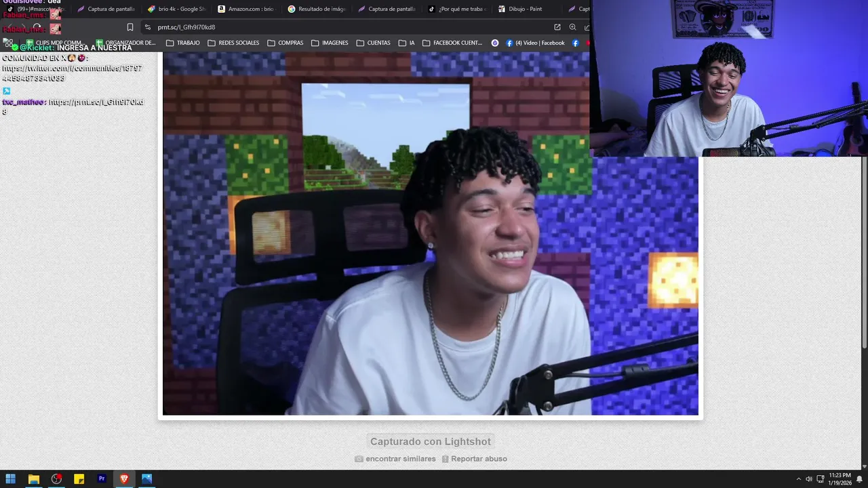
Task: Expand the FACEBOOK CUENT... bookmarks folder
Action: click(x=452, y=43)
